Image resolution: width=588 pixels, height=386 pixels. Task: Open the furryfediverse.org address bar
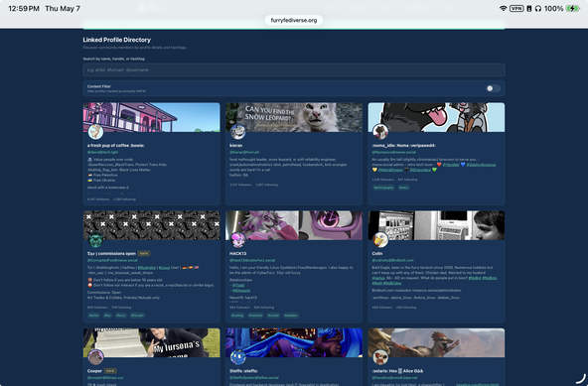[x=294, y=20]
